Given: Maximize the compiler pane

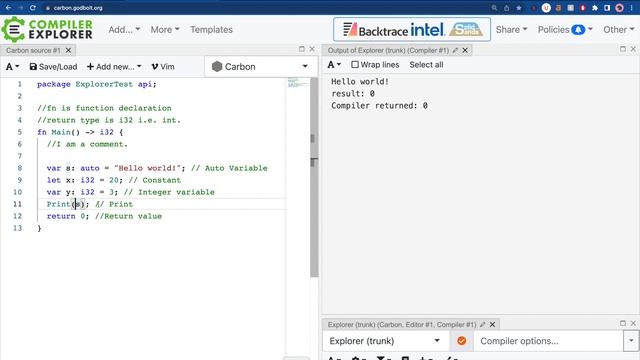Looking at the screenshot, I should click(x=622, y=323).
